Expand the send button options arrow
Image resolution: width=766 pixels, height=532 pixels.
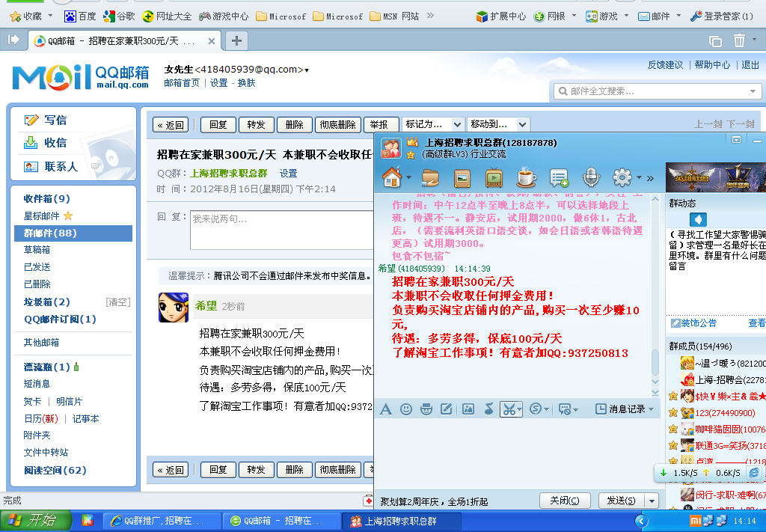click(x=652, y=501)
